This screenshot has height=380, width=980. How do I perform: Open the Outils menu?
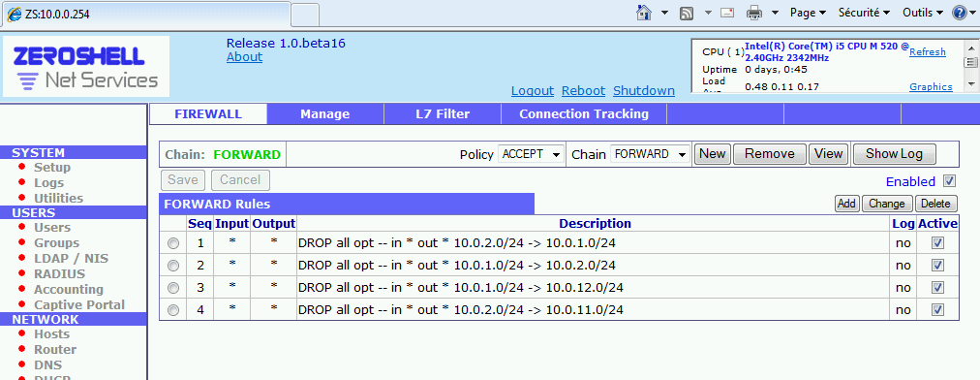[923, 13]
